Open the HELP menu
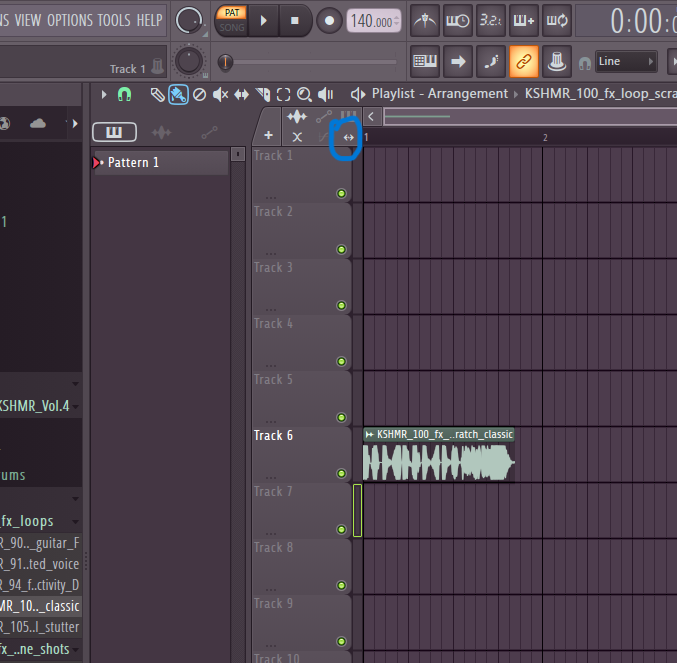The height and width of the screenshot is (663, 677). pos(149,20)
